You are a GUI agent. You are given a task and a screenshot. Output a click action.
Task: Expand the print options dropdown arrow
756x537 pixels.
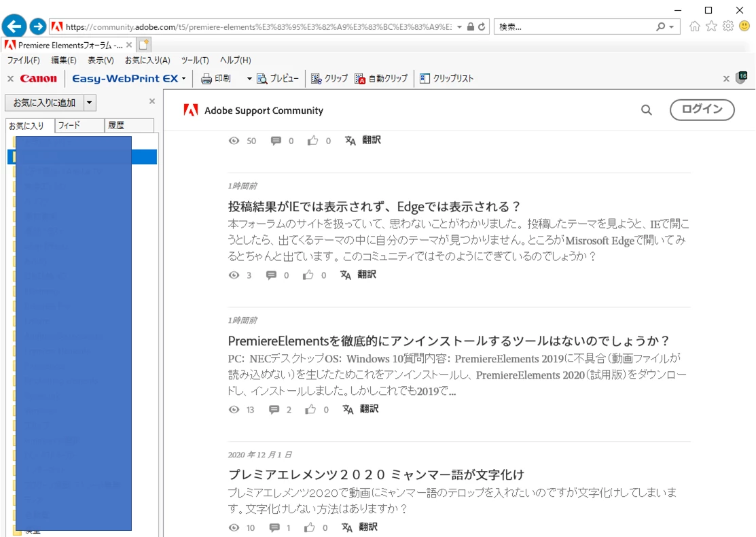pos(249,79)
